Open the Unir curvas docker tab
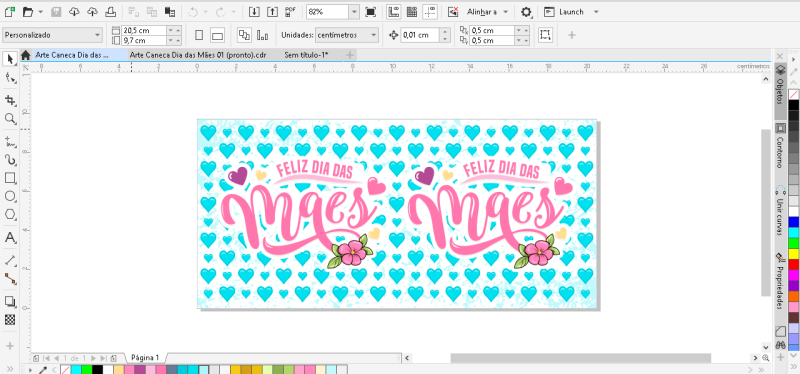Viewport: 800px width, 374px height. [x=780, y=212]
